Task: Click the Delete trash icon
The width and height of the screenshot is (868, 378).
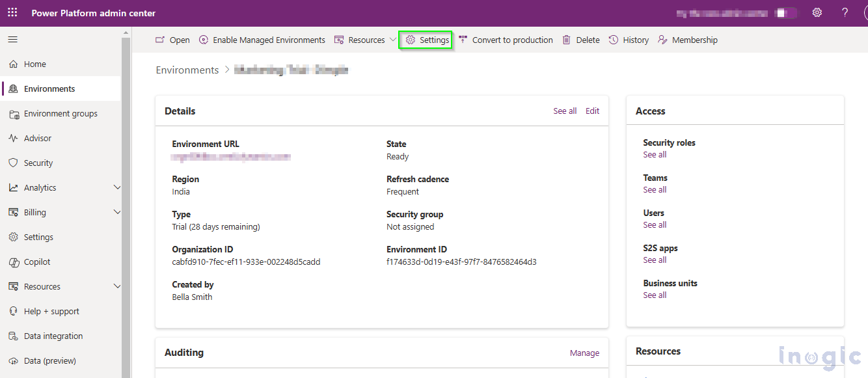Action: pos(567,40)
